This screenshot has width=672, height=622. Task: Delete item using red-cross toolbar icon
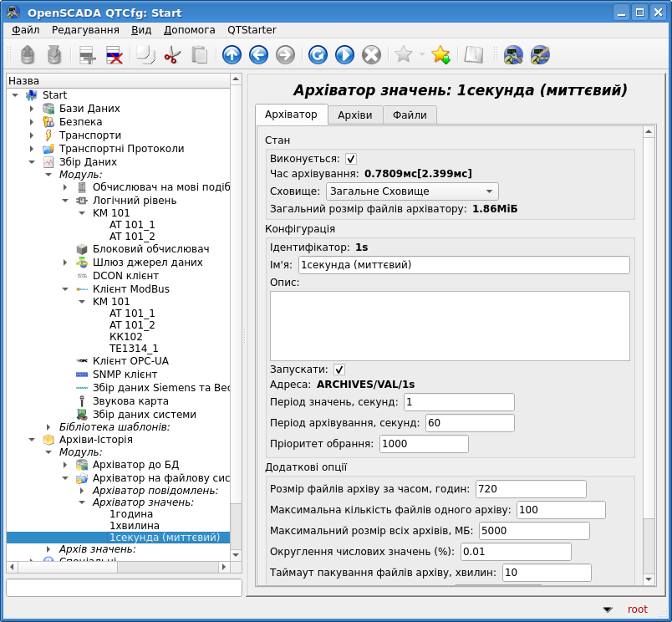(x=115, y=55)
